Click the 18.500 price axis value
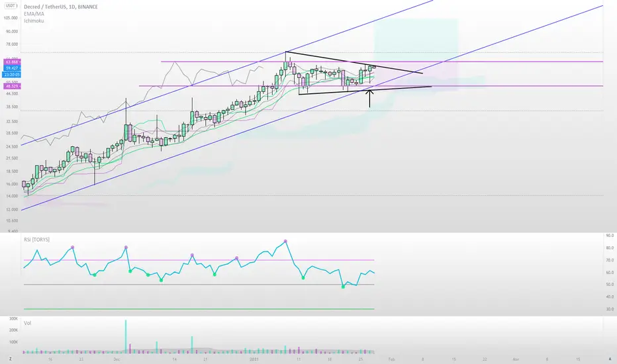Viewport: 617px width, 364px height. click(x=12, y=171)
